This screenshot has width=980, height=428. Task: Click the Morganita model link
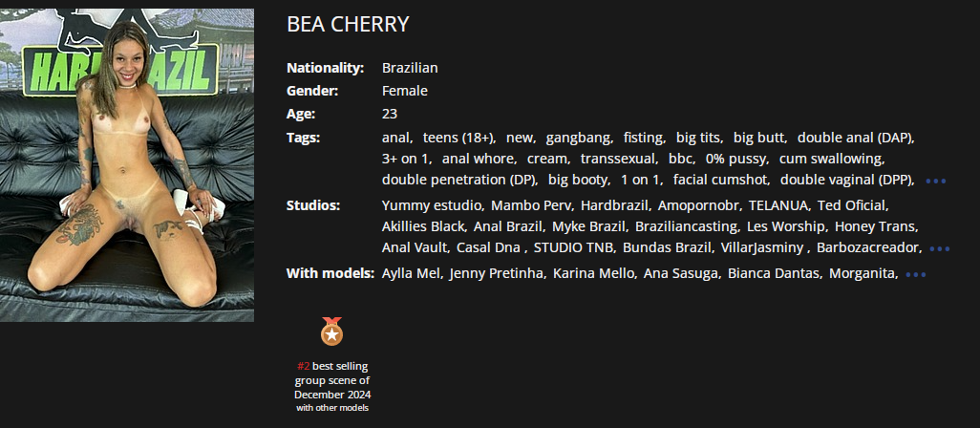(862, 274)
